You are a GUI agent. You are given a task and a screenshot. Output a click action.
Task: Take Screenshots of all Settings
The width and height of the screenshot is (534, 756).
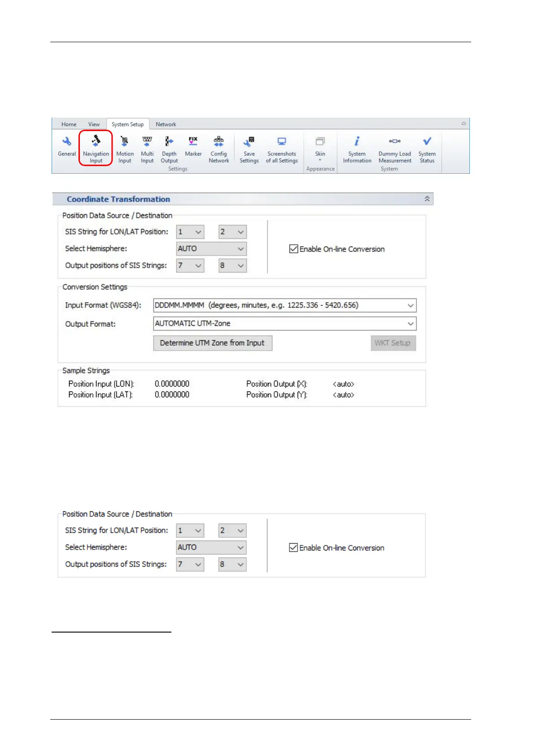pyautogui.click(x=282, y=149)
